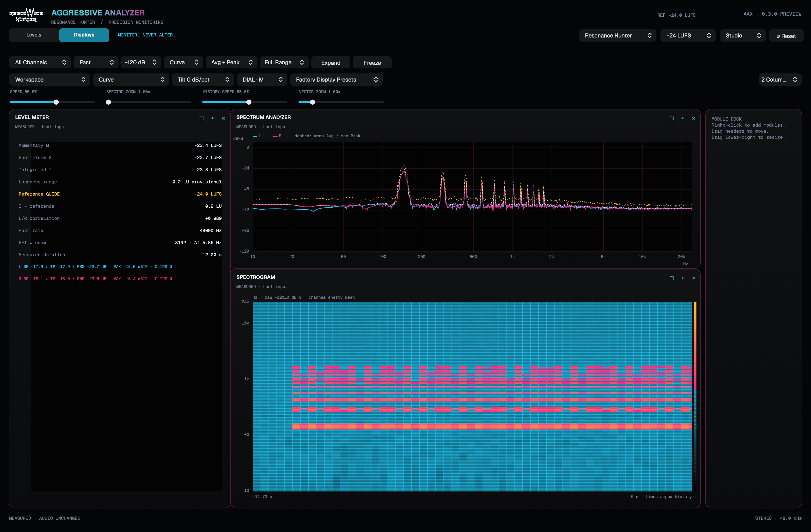Image resolution: width=811 pixels, height=532 pixels.
Task: Click the Reset button
Action: point(786,36)
